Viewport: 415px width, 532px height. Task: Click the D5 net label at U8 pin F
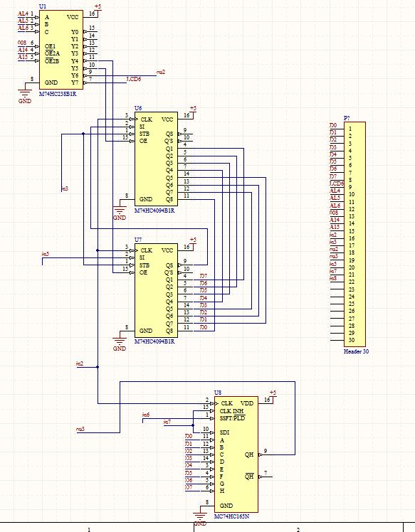[x=189, y=473]
